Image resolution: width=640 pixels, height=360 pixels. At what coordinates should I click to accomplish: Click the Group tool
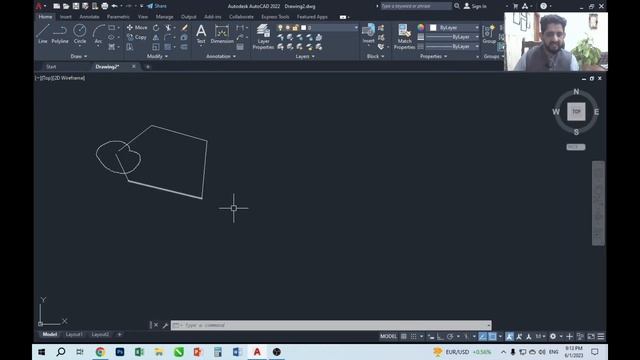pos(489,33)
